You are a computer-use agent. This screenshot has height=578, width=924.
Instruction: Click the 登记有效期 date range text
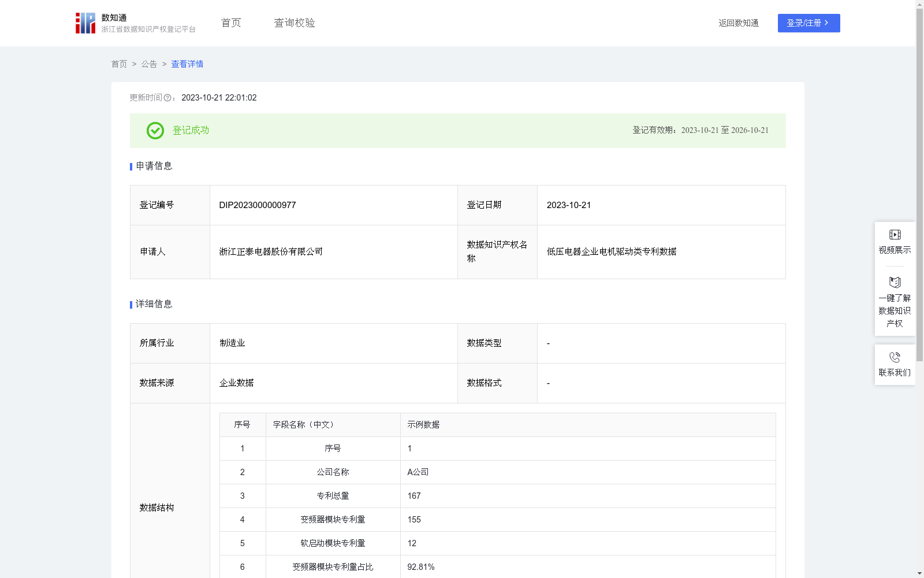point(701,131)
